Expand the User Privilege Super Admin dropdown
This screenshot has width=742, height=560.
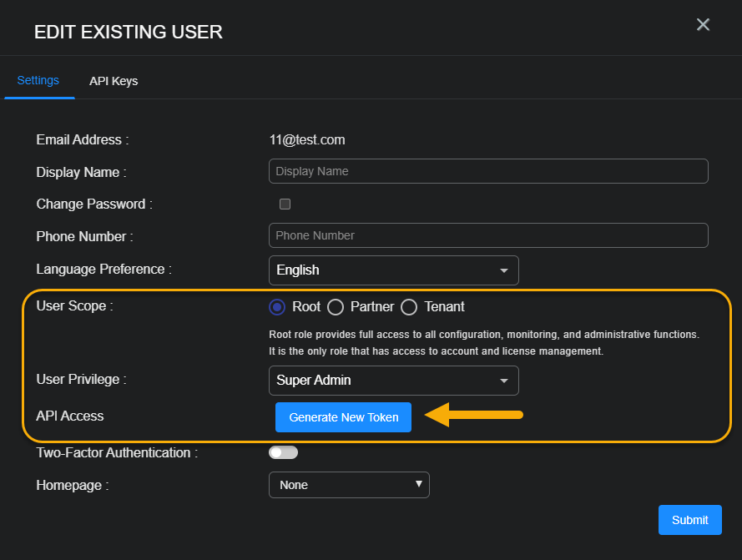point(393,381)
